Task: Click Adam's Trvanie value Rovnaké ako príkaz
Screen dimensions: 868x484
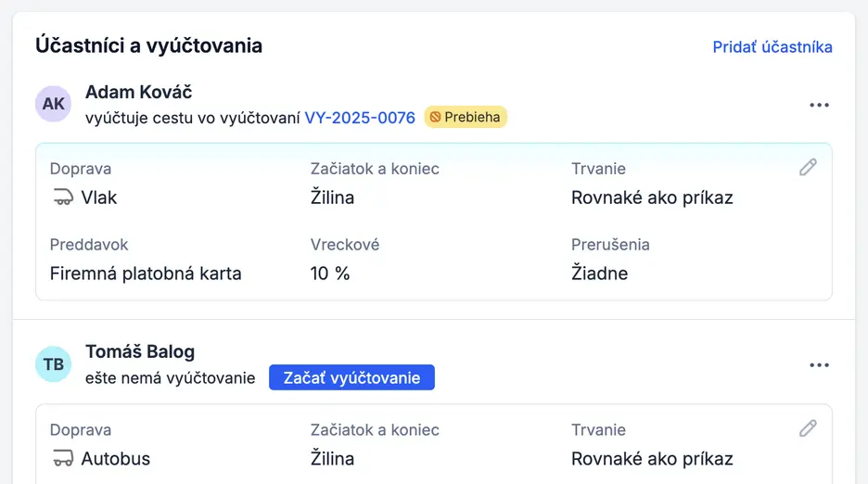Action: (652, 197)
